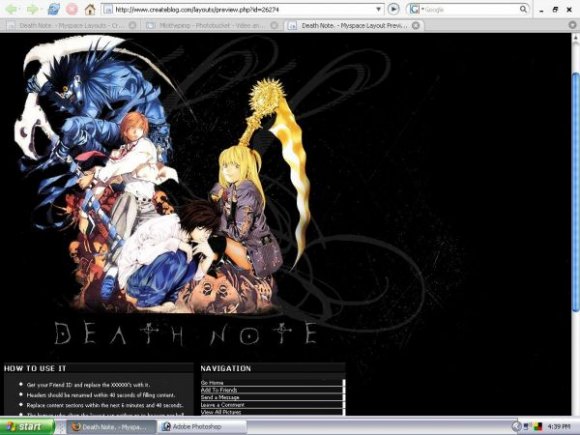
Task: Click the View All Pictures link
Action: 221,412
